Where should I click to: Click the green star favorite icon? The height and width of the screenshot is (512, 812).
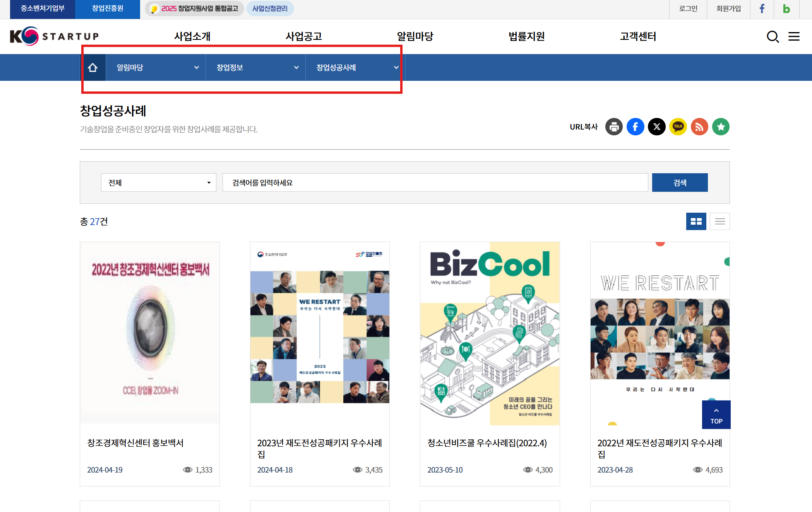click(x=721, y=127)
